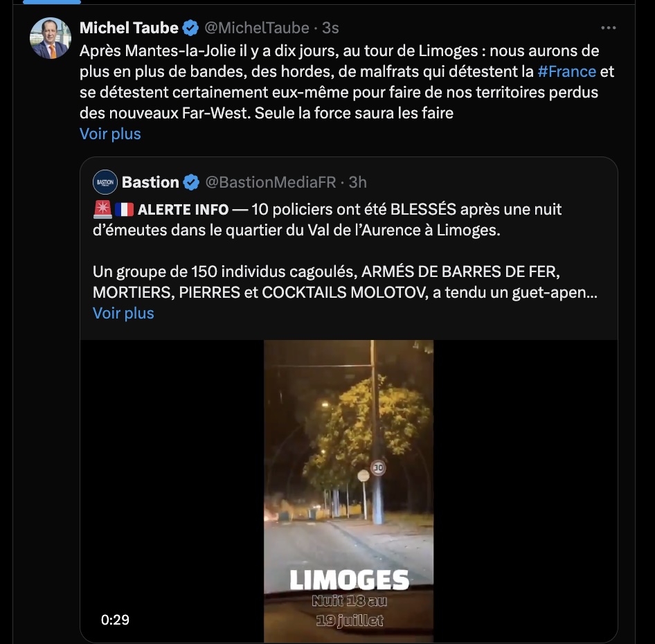Click the 0:29 video duration badge
The height and width of the screenshot is (644, 655).
pyautogui.click(x=115, y=620)
